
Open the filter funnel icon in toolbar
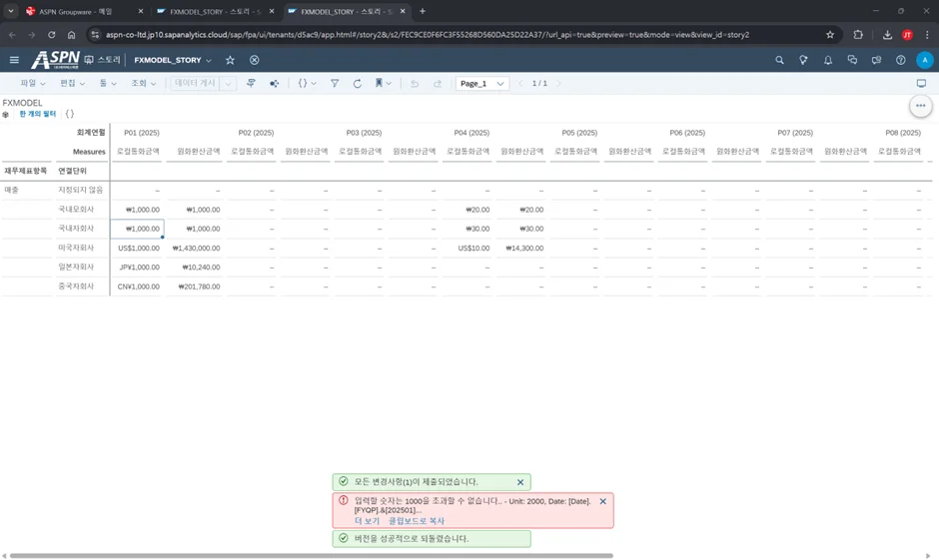pos(334,84)
